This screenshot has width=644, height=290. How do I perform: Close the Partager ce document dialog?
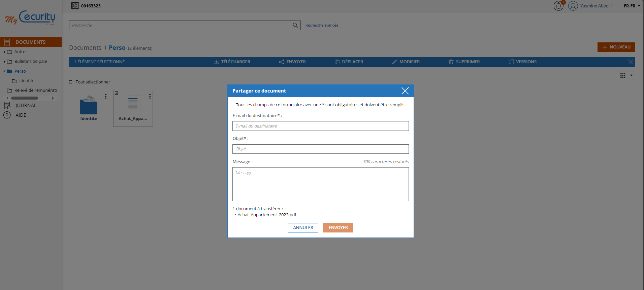tap(405, 91)
